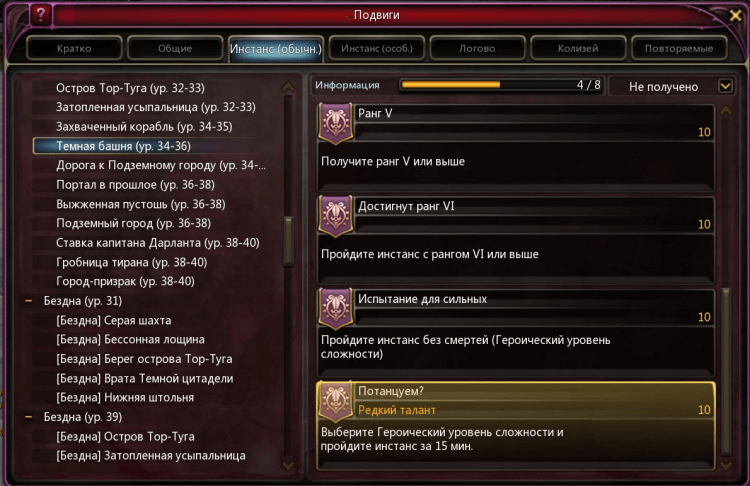Click the Ранг V achievement emblem
The width and height of the screenshot is (750, 486).
click(336, 123)
